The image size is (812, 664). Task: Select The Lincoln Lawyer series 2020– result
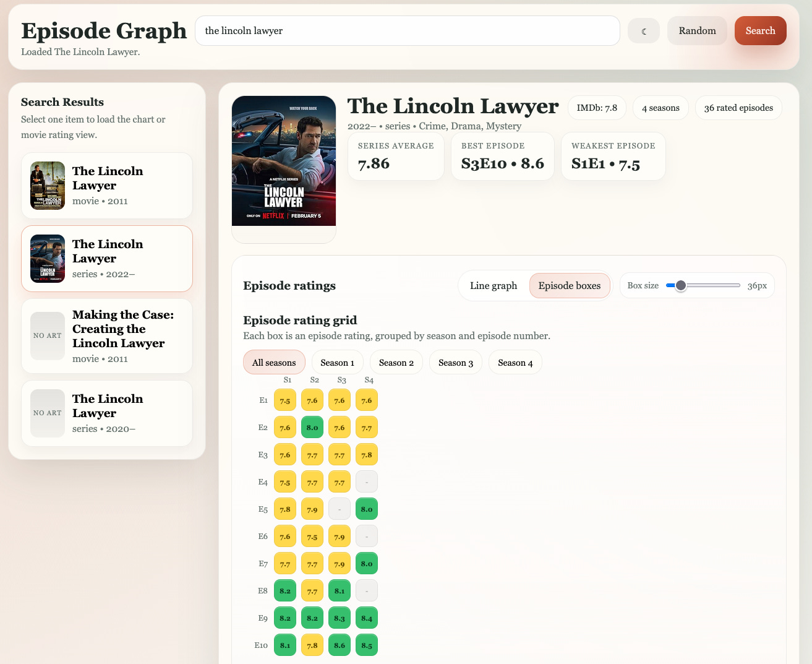pyautogui.click(x=107, y=413)
